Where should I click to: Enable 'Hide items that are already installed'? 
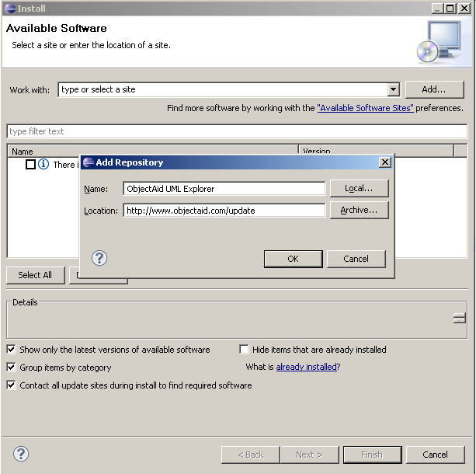click(244, 350)
